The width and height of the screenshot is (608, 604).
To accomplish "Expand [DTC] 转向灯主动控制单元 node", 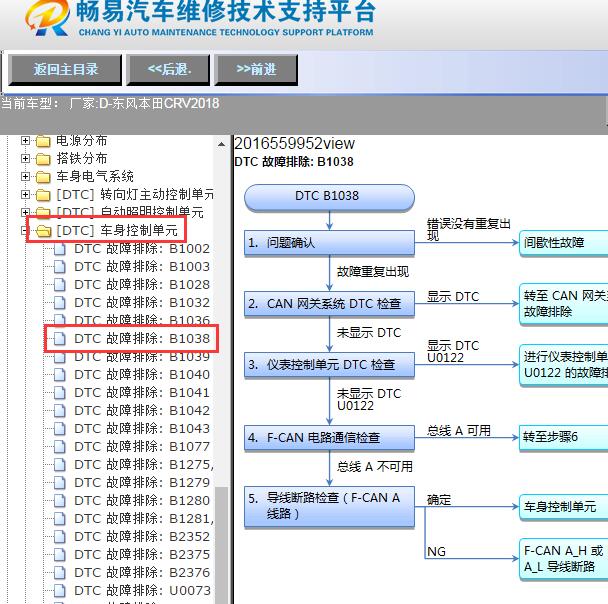I will 25,194.
